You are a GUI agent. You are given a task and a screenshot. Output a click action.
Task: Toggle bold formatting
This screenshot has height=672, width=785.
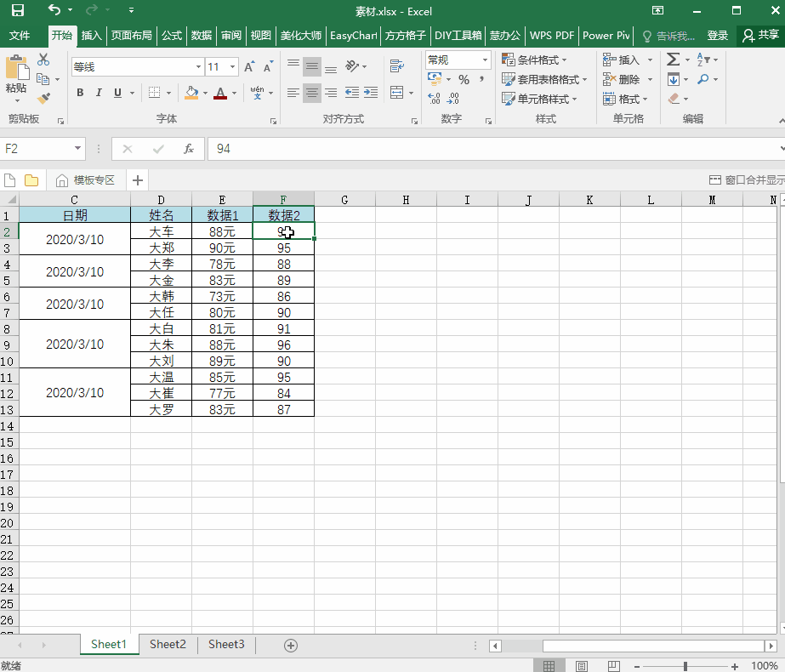(x=80, y=93)
